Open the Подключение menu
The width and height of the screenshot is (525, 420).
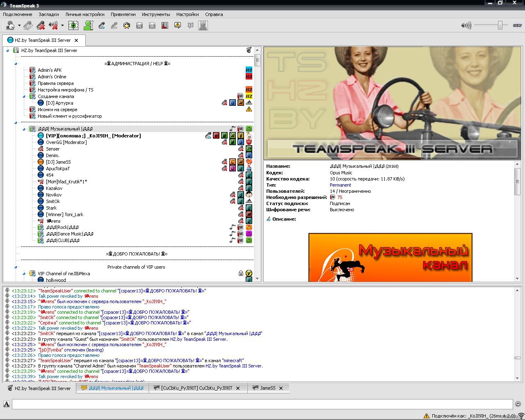point(18,14)
